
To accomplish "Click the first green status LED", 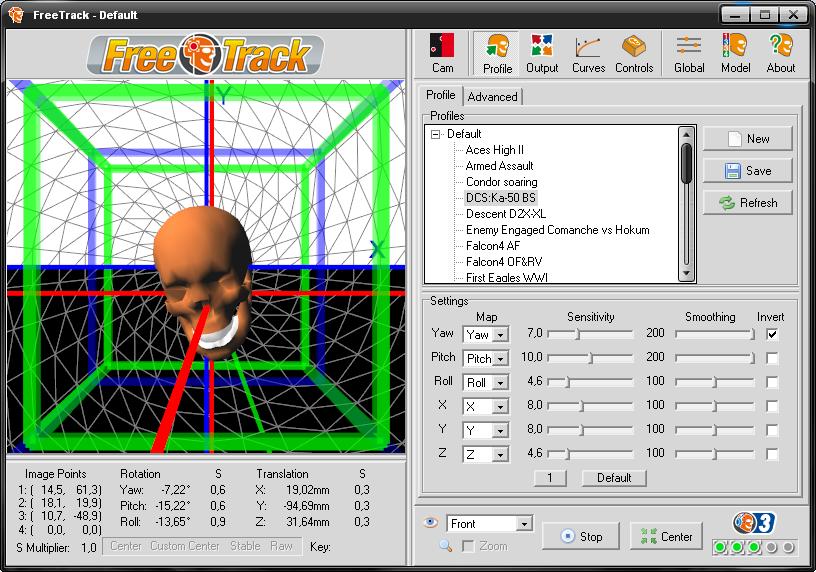I will [x=720, y=547].
